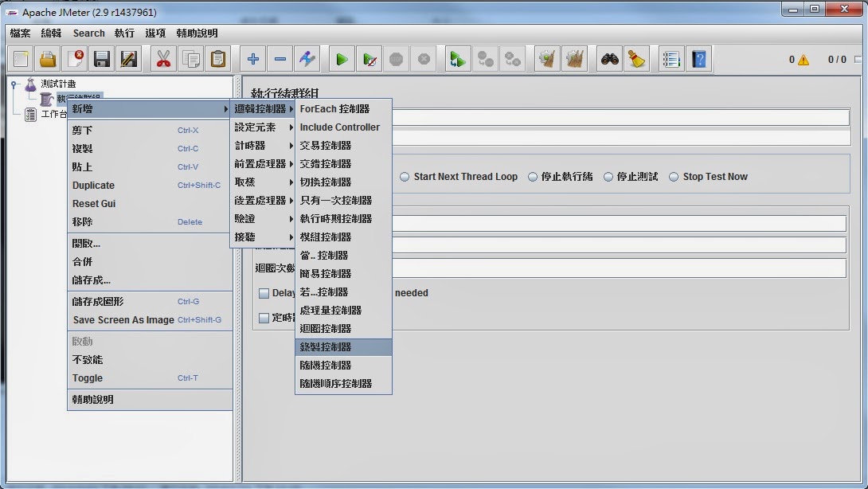Open the 編輯 menu

tap(51, 33)
